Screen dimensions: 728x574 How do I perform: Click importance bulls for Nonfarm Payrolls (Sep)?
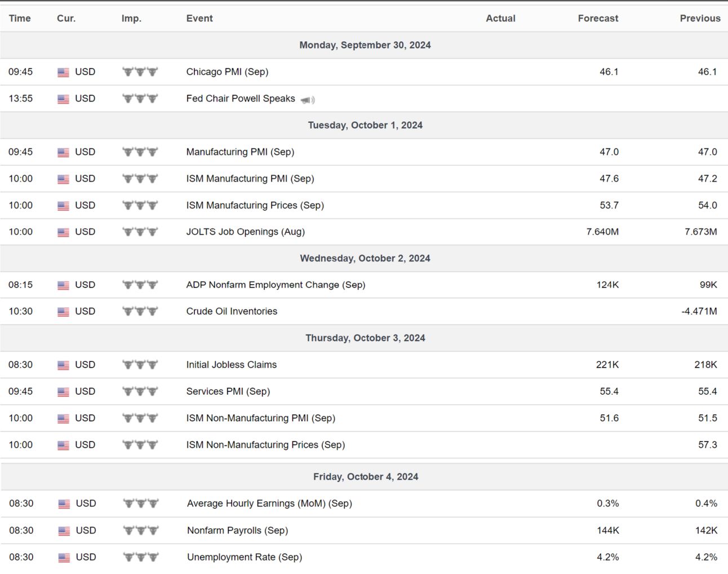[x=141, y=530]
